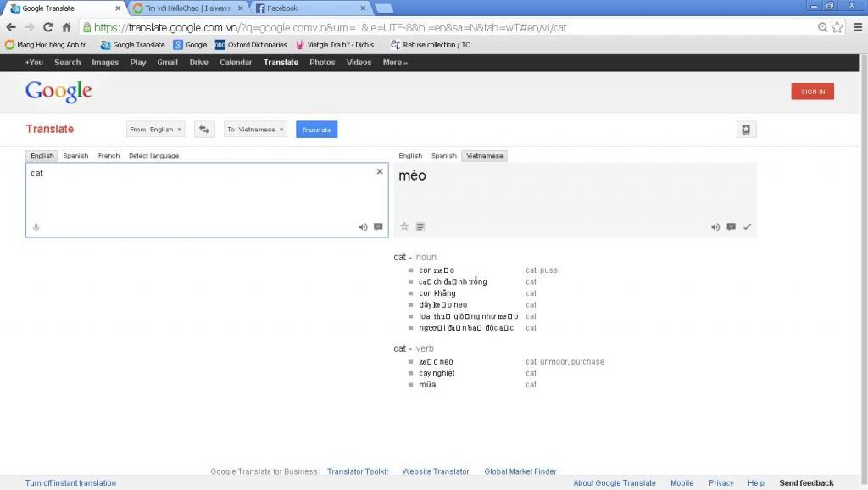This screenshot has width=868, height=490.
Task: Open a new browser tab
Action: (384, 8)
